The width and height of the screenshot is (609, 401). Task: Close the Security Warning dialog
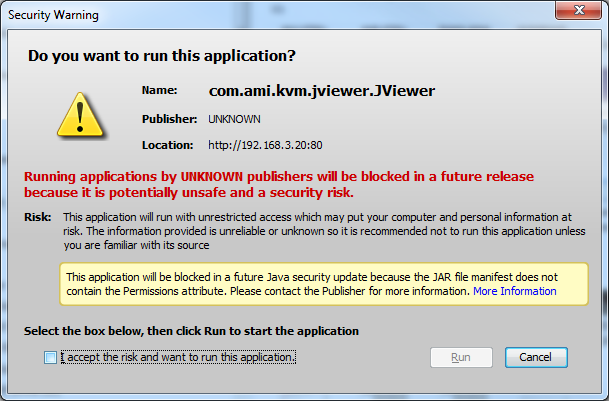tap(578, 10)
